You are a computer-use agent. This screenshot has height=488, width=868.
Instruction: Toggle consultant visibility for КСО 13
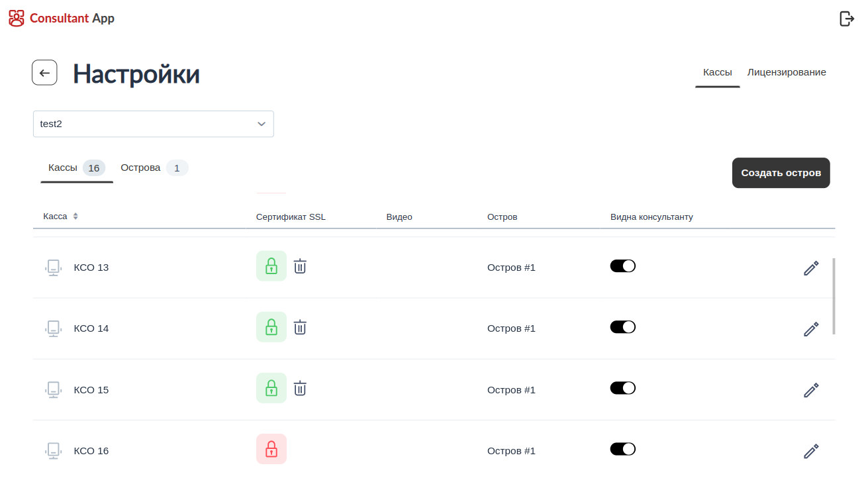622,266
